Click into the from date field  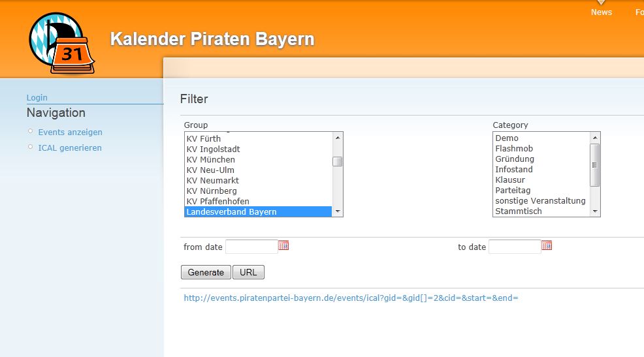tap(251, 247)
